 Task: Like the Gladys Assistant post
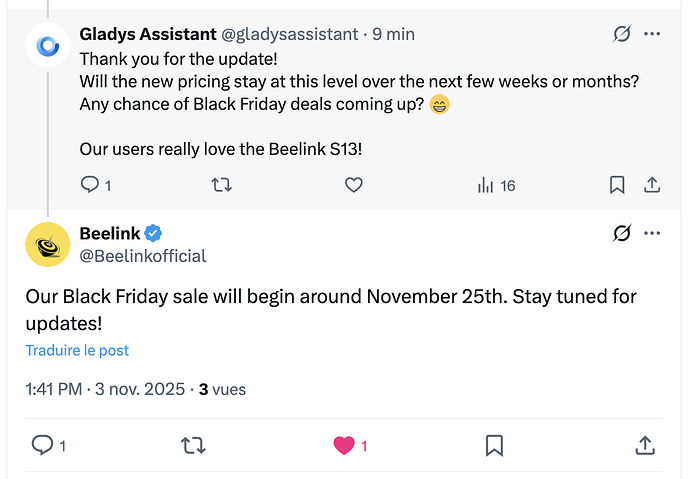[353, 185]
